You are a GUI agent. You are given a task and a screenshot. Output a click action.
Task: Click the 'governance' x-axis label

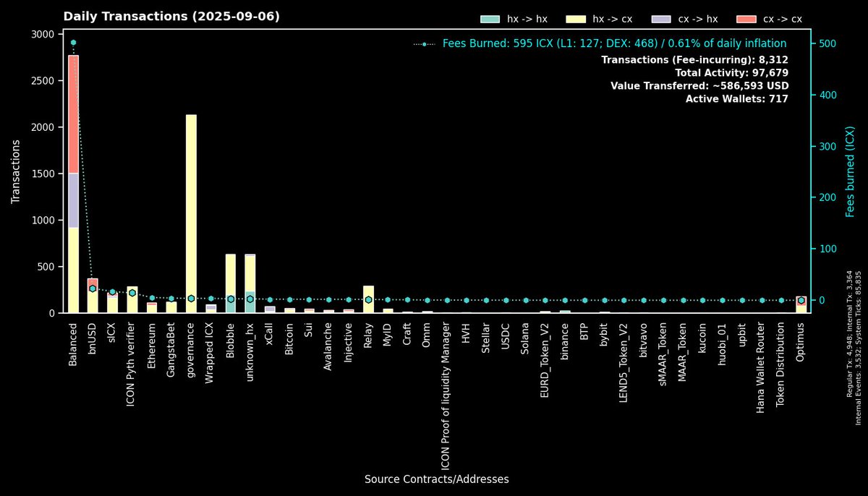pos(191,350)
